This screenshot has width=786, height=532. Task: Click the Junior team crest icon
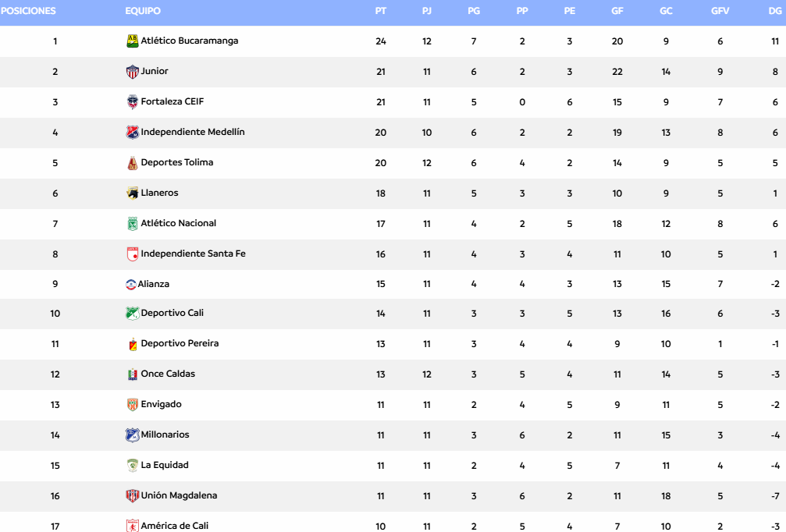click(x=133, y=72)
